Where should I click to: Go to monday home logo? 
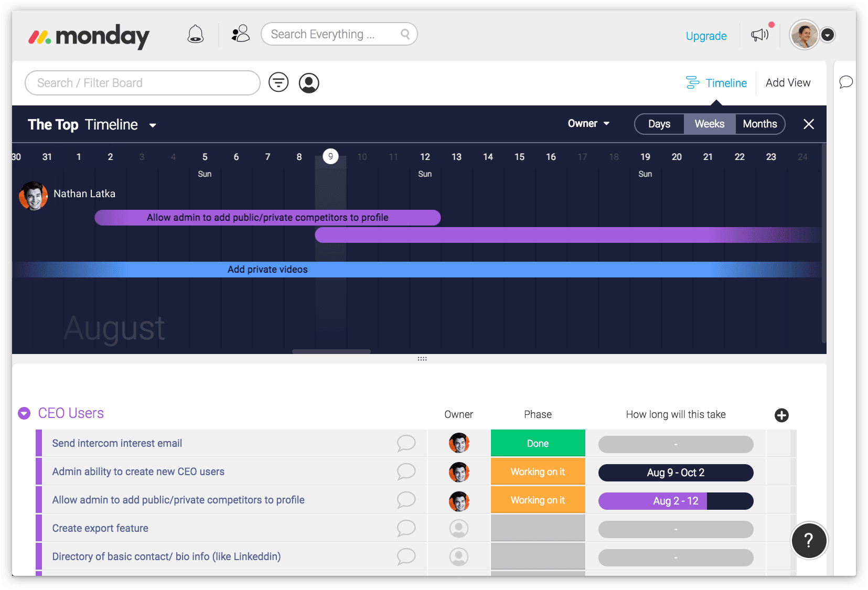[89, 36]
